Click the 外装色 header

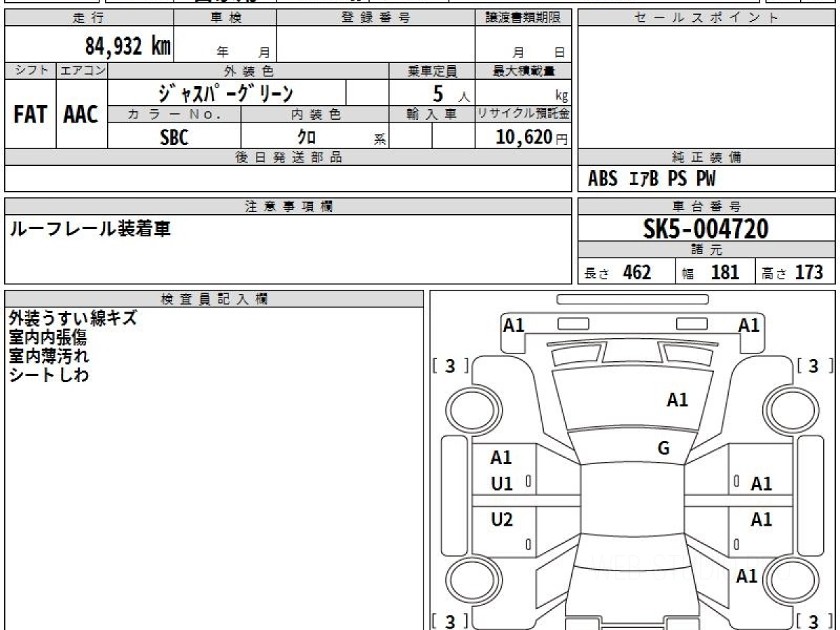(x=248, y=71)
